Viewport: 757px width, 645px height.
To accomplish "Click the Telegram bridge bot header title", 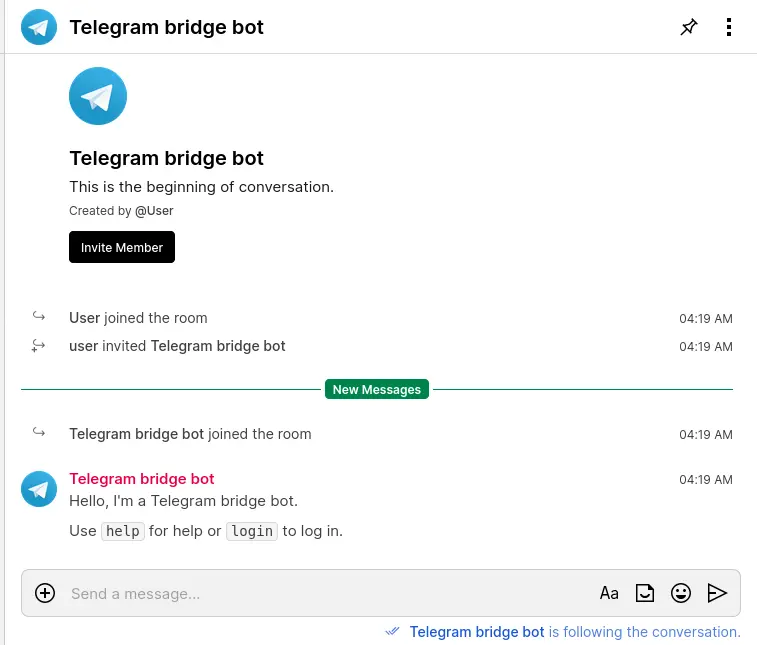I will click(x=166, y=27).
